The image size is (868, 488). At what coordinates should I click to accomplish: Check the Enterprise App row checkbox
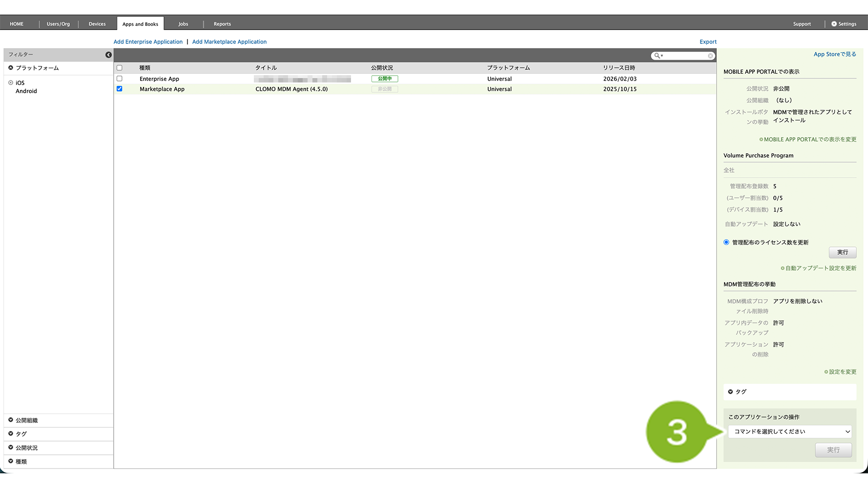[x=120, y=79]
